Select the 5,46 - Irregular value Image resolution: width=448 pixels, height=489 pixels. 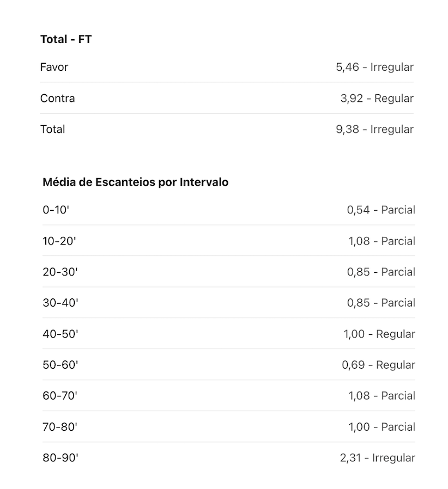click(374, 67)
